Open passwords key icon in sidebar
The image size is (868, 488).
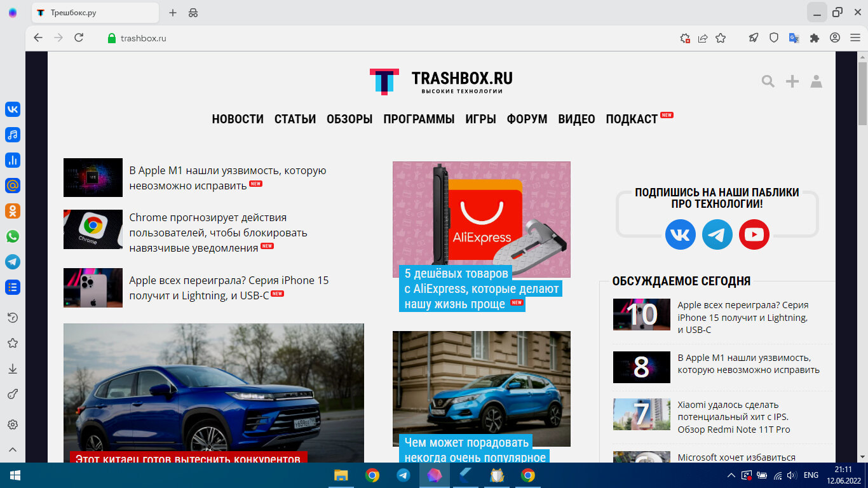pos(12,394)
